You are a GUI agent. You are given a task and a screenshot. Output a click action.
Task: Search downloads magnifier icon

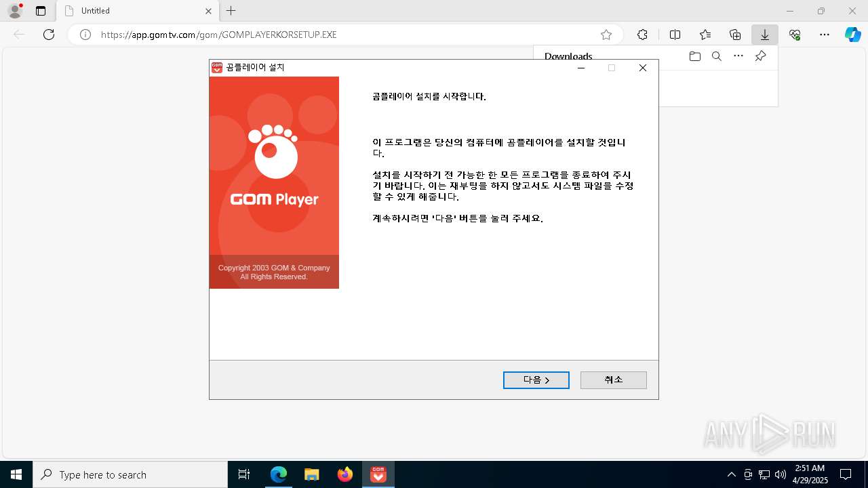click(x=717, y=56)
